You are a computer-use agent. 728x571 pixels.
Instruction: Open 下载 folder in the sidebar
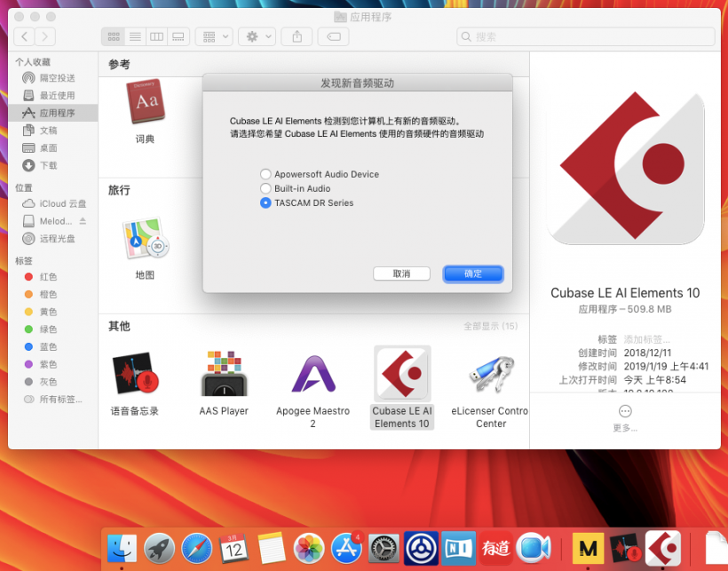click(x=48, y=165)
